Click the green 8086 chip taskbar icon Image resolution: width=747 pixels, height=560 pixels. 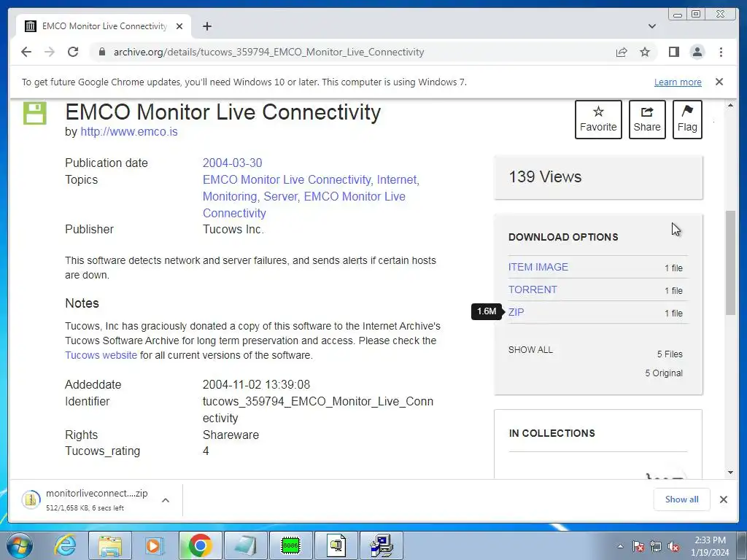pyautogui.click(x=290, y=545)
